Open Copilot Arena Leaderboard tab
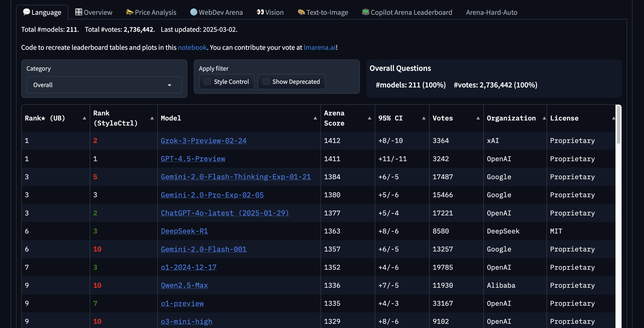 pyautogui.click(x=407, y=12)
